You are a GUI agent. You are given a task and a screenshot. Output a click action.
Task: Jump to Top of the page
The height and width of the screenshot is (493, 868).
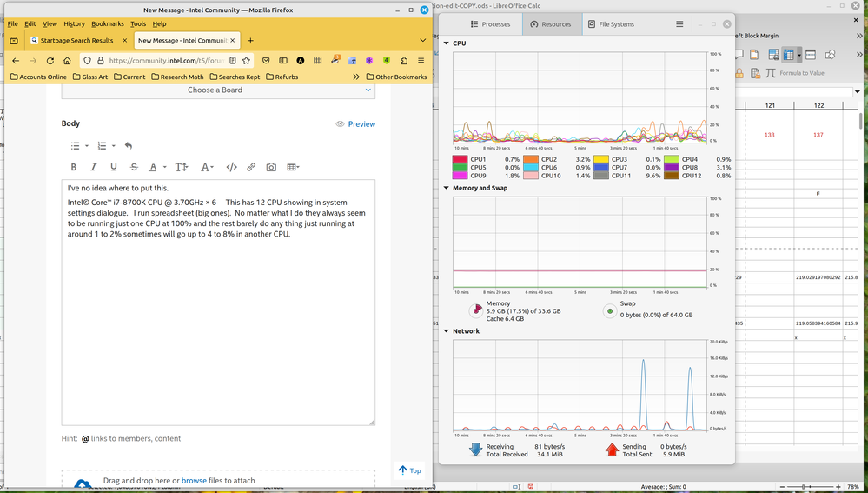coord(409,470)
